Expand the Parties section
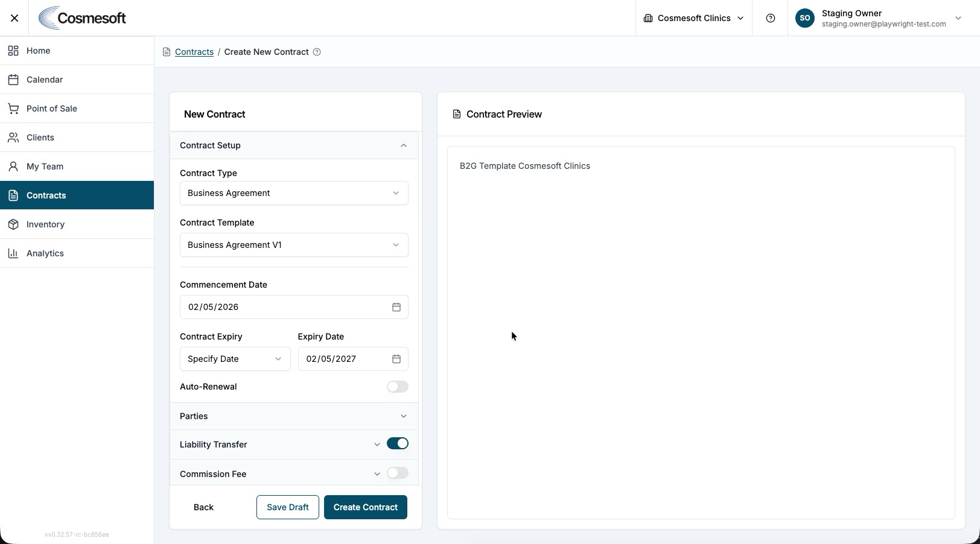This screenshot has height=544, width=980. tap(294, 416)
